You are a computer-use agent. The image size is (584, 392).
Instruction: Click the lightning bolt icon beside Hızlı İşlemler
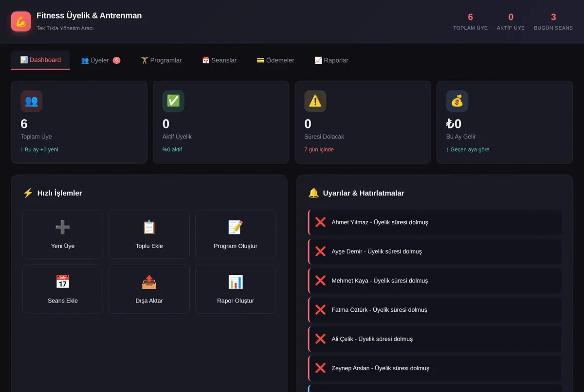click(28, 193)
